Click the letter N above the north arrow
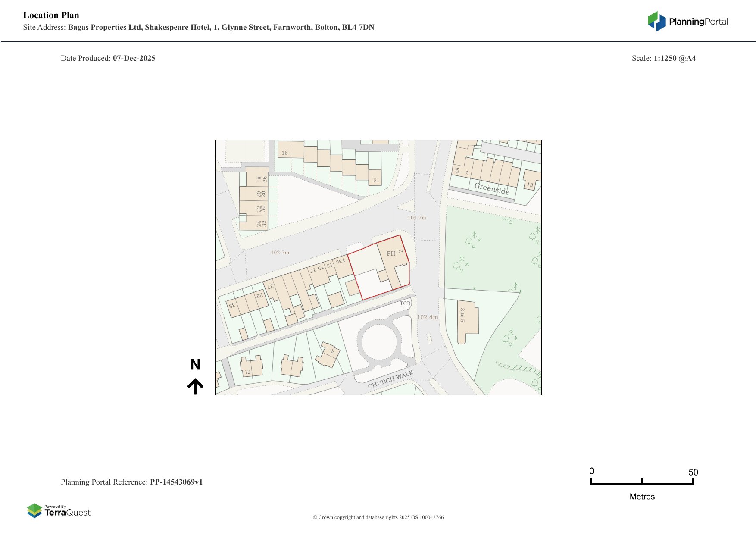Viewport: 756px width, 535px height. coord(195,365)
